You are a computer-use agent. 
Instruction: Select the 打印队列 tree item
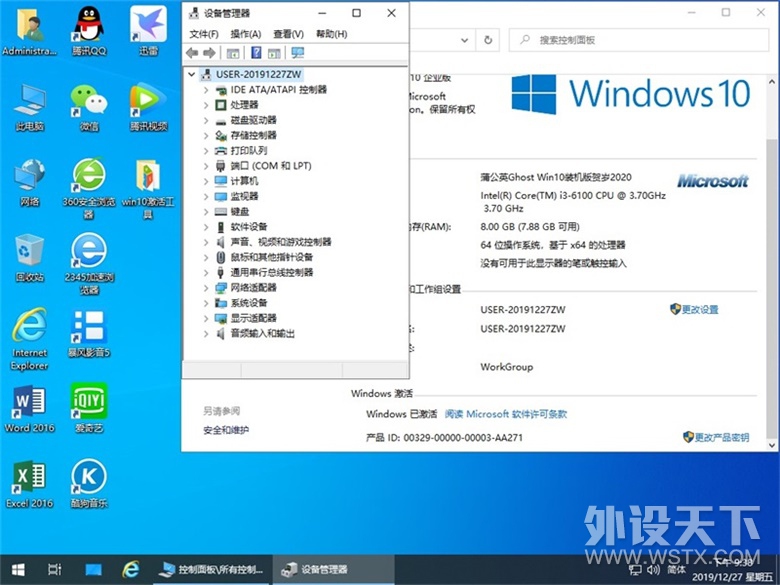point(249,151)
